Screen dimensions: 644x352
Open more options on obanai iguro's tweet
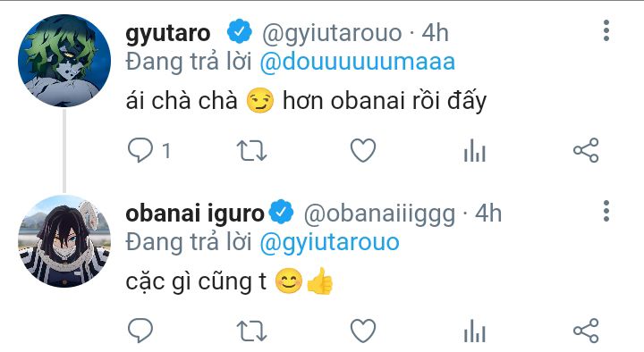[606, 211]
